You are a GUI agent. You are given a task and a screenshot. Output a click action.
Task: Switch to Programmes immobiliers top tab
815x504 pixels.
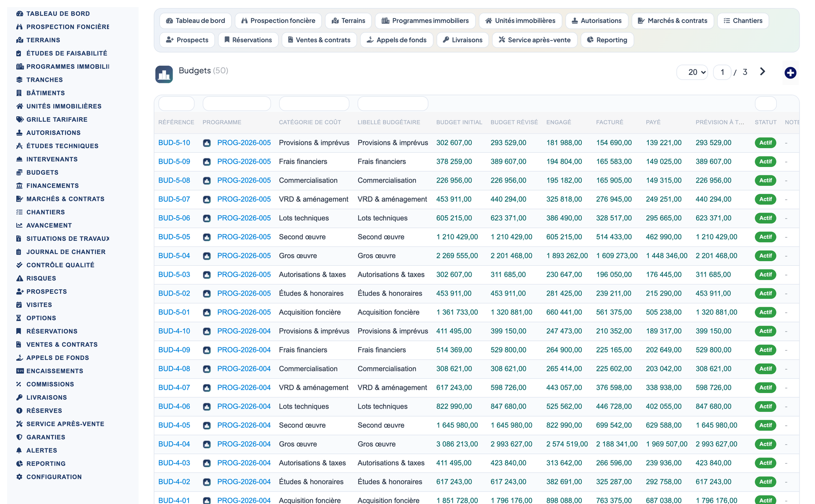coord(425,21)
